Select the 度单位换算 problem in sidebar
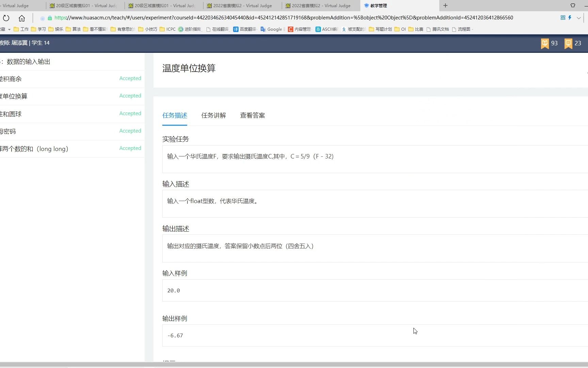This screenshot has width=588, height=368. click(72, 96)
